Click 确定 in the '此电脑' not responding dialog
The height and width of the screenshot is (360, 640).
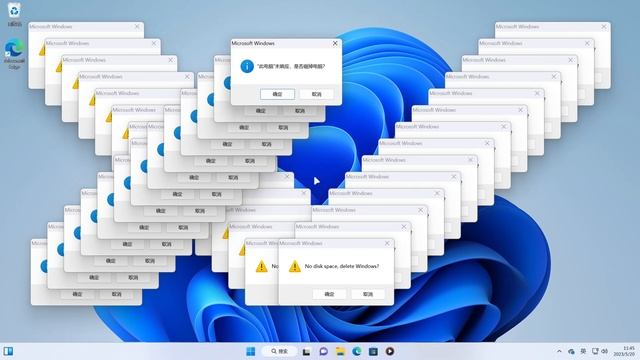pos(278,94)
